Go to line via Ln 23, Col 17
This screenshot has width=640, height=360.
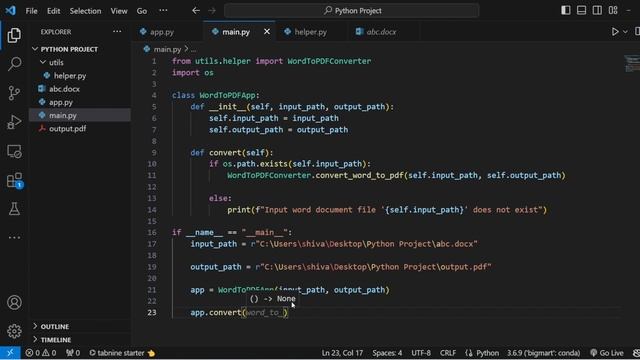[x=342, y=353]
